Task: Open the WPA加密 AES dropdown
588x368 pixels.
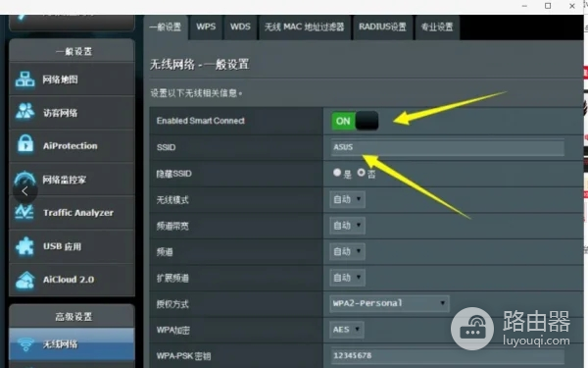Action: point(347,330)
